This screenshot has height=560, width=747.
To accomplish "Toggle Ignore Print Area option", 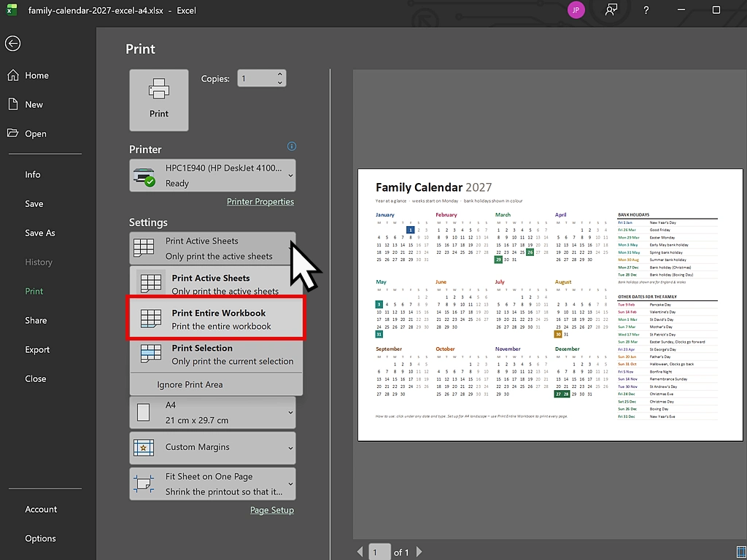I will [x=216, y=384].
